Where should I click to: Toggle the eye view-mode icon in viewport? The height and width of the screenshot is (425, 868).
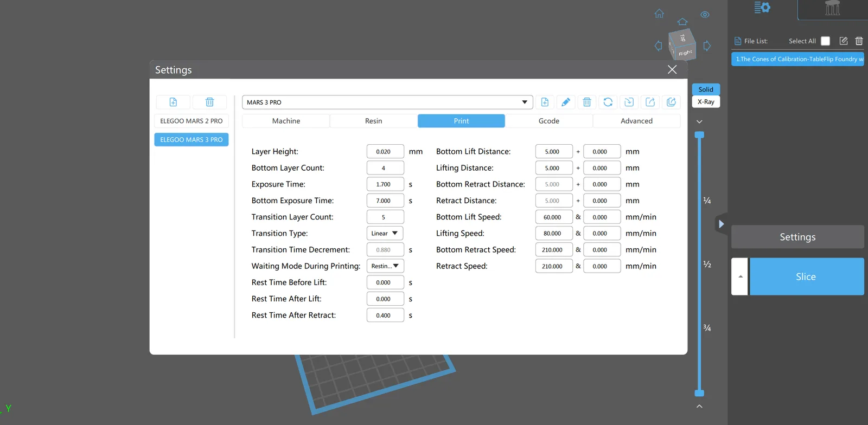click(705, 15)
